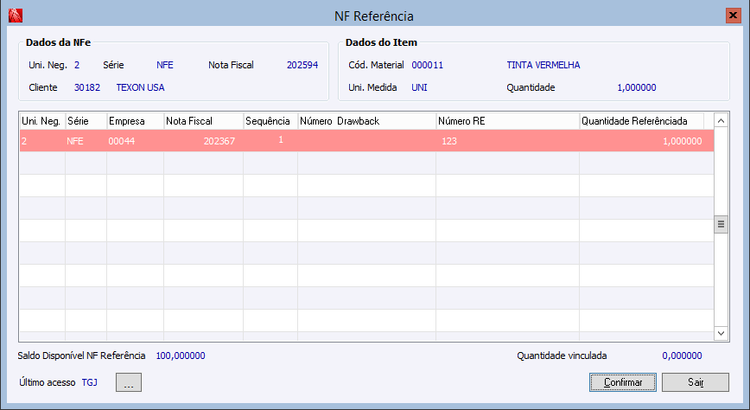Screen dimensions: 750x410
Task: Click the Empresa column header
Action: click(135, 121)
